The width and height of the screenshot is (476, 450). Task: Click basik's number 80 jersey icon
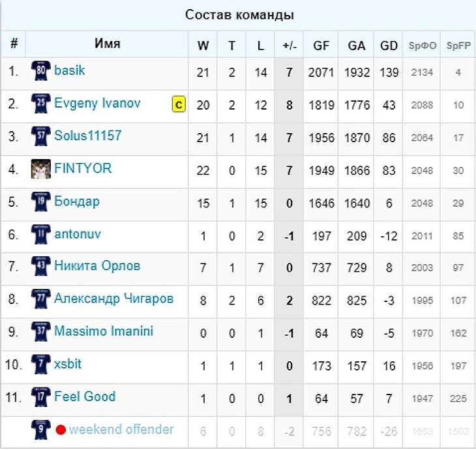[x=40, y=70]
